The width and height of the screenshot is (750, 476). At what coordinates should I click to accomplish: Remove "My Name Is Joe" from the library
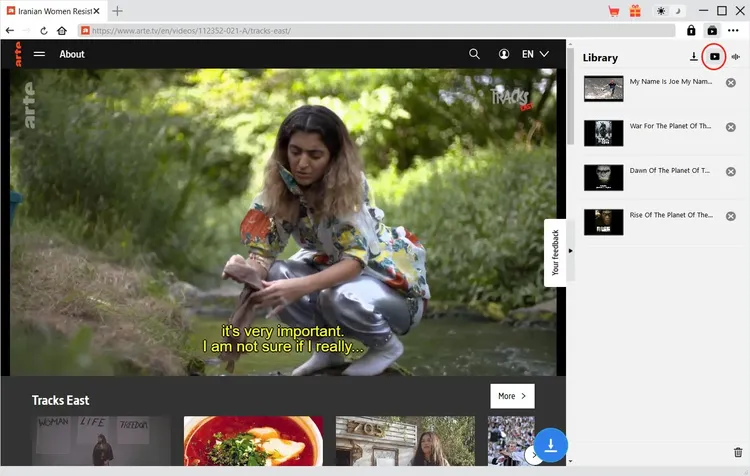click(x=731, y=82)
